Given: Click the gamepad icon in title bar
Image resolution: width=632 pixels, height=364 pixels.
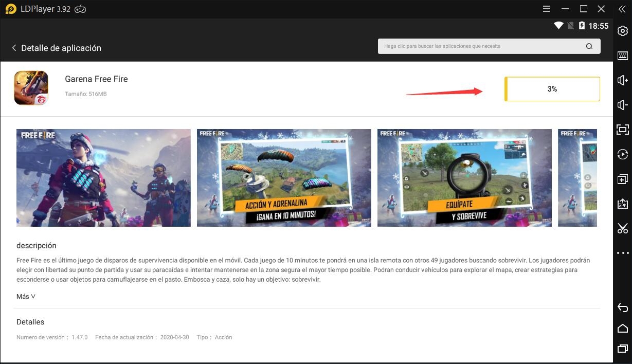Looking at the screenshot, I should (x=80, y=9).
